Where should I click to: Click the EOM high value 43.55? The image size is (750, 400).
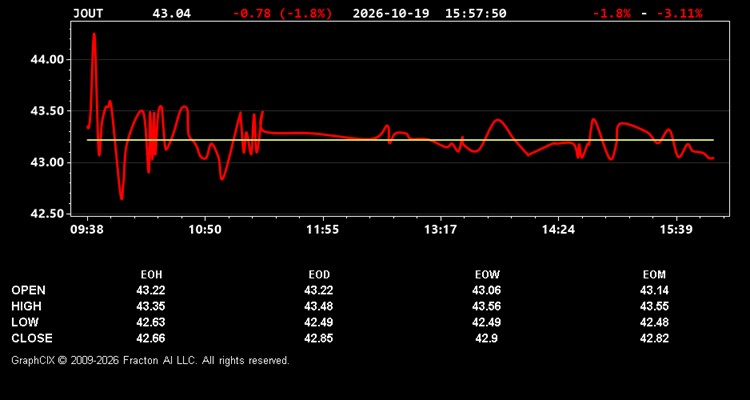click(x=654, y=306)
